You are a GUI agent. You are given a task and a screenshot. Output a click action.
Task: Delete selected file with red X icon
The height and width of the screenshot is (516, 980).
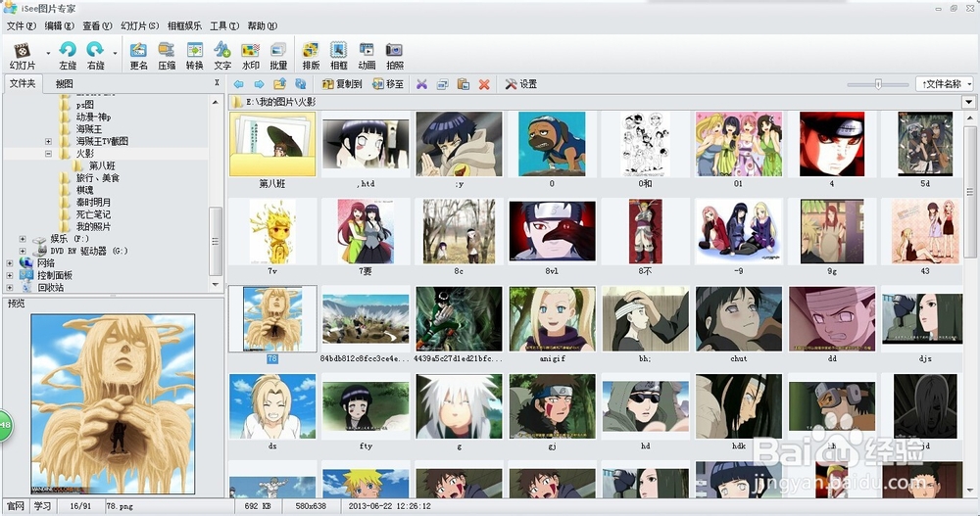[484, 83]
